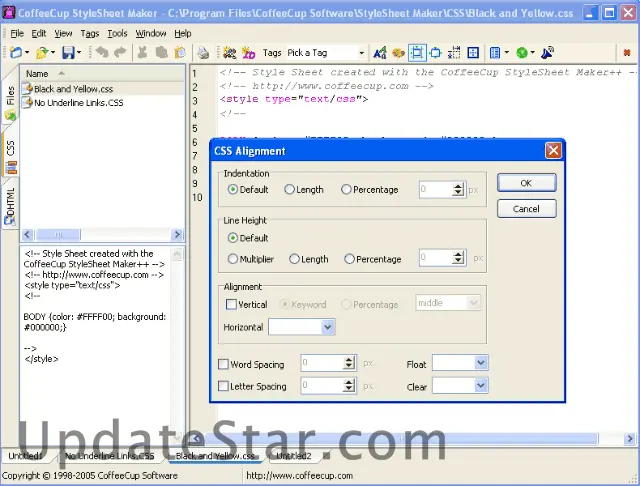Open the Help menu

(x=182, y=33)
